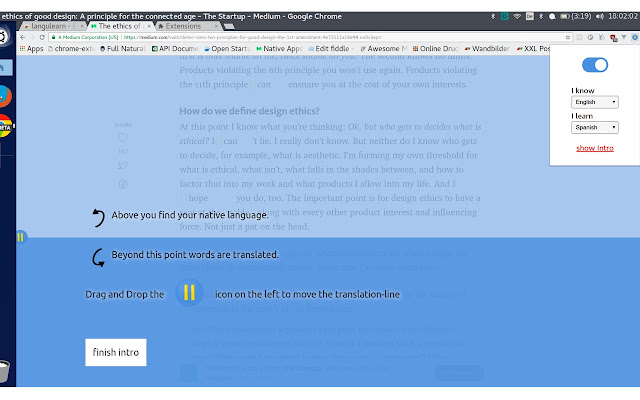
Task: Open the 'I know' language dropdown (English)
Action: click(x=595, y=102)
